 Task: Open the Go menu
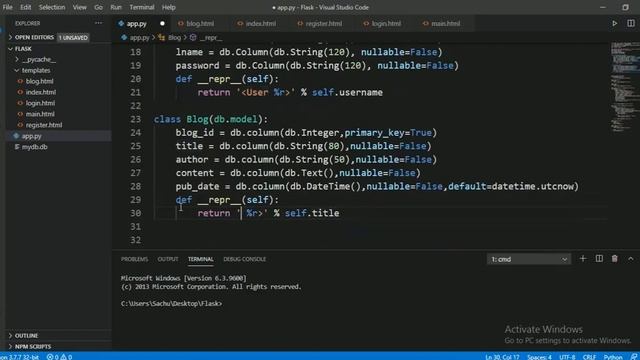coord(98,7)
